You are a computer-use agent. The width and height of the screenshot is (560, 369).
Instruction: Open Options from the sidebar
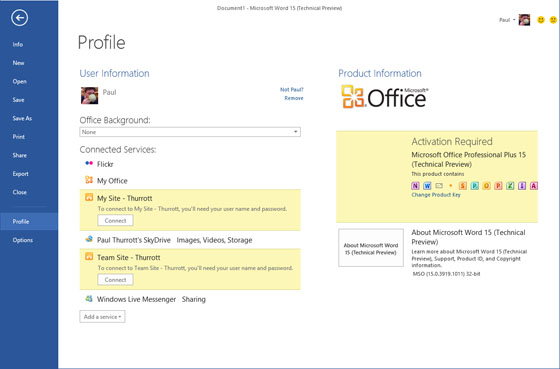pos(22,240)
